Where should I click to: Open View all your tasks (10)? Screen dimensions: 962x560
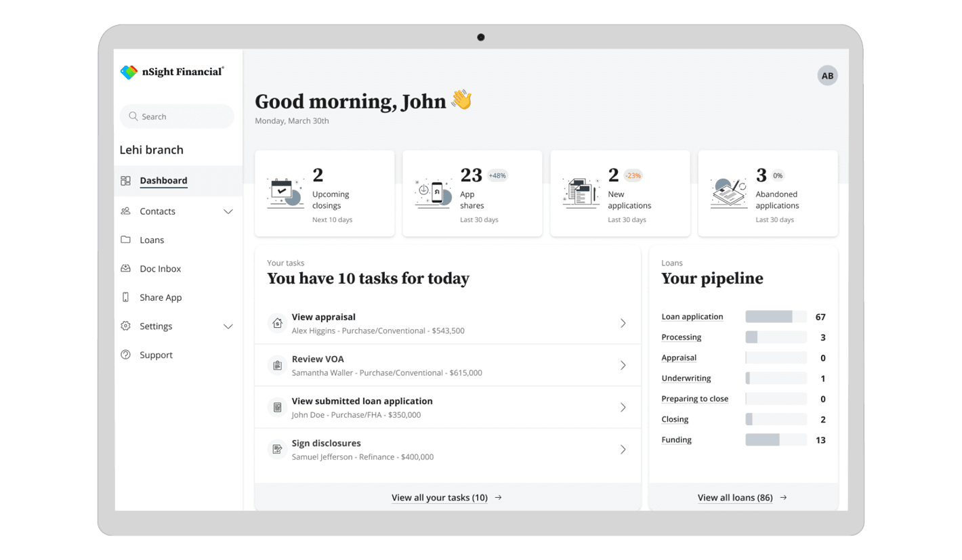coord(440,497)
